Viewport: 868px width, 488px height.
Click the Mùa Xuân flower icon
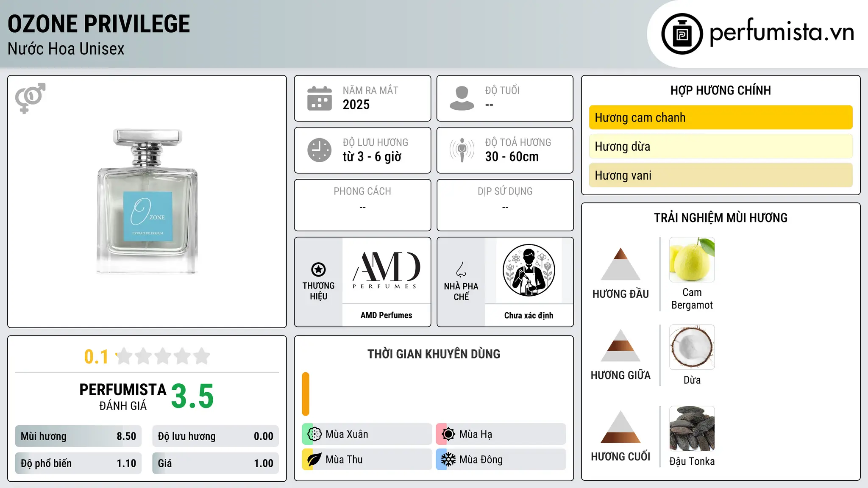[x=314, y=434]
